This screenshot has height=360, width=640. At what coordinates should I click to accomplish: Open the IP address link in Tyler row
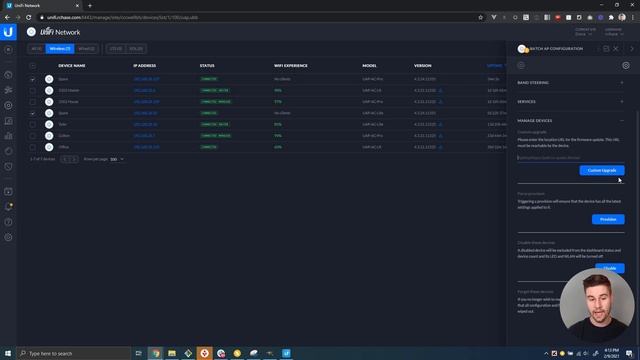tap(145, 124)
